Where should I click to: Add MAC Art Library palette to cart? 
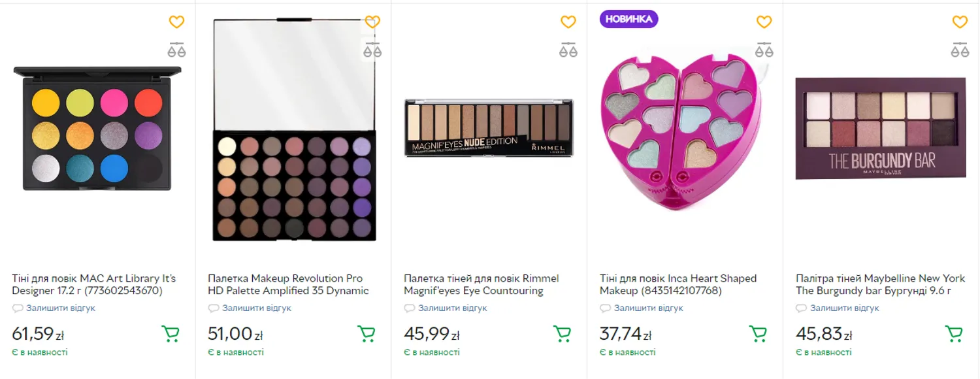[171, 334]
